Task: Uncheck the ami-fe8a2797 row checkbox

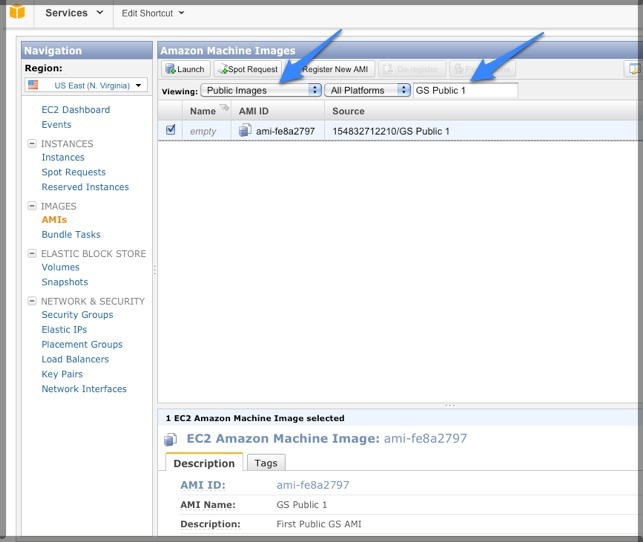Action: (171, 130)
